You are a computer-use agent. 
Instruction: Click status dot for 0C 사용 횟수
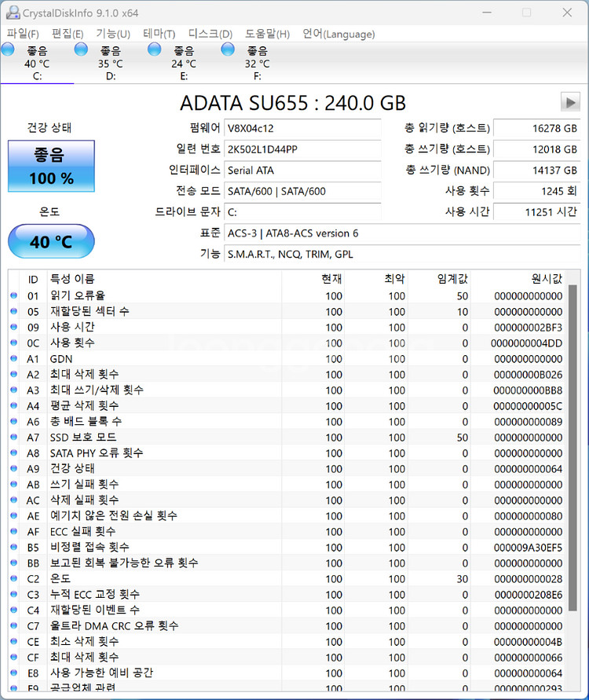[x=14, y=343]
